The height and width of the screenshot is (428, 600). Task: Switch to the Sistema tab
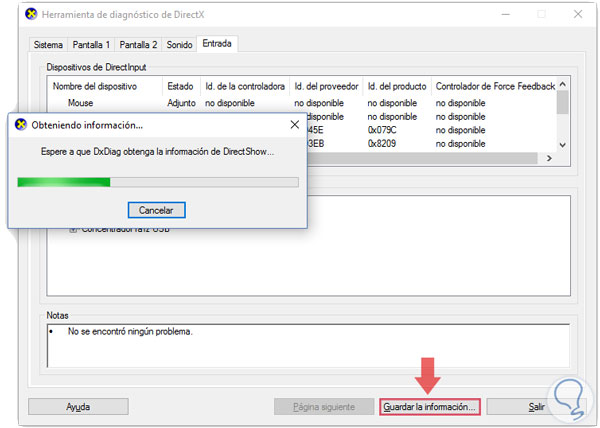point(48,45)
